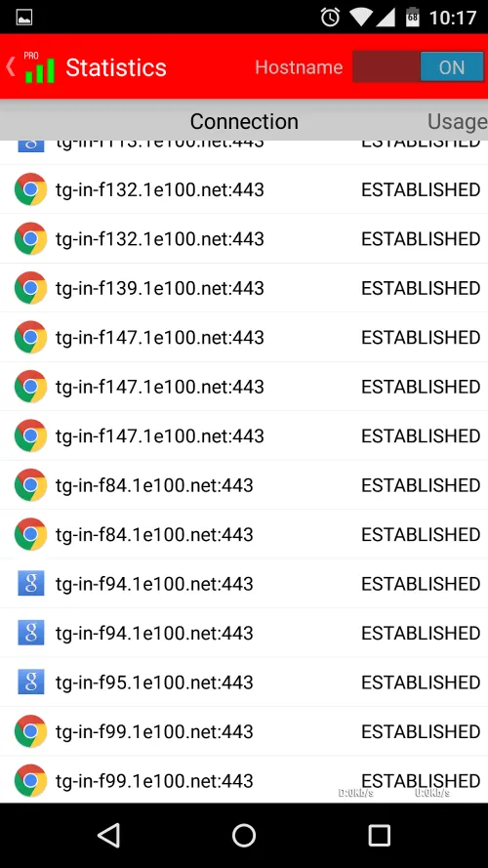Select the tg-in-f139.1e100.net:443 connection row
The image size is (488, 868).
pos(244,288)
